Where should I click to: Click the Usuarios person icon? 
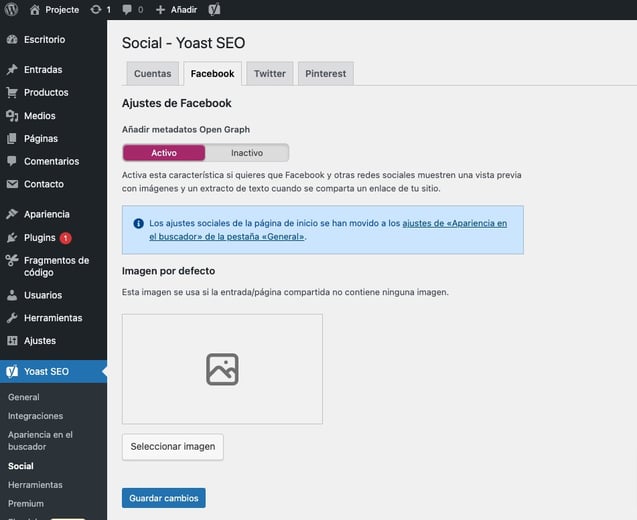pyautogui.click(x=12, y=295)
